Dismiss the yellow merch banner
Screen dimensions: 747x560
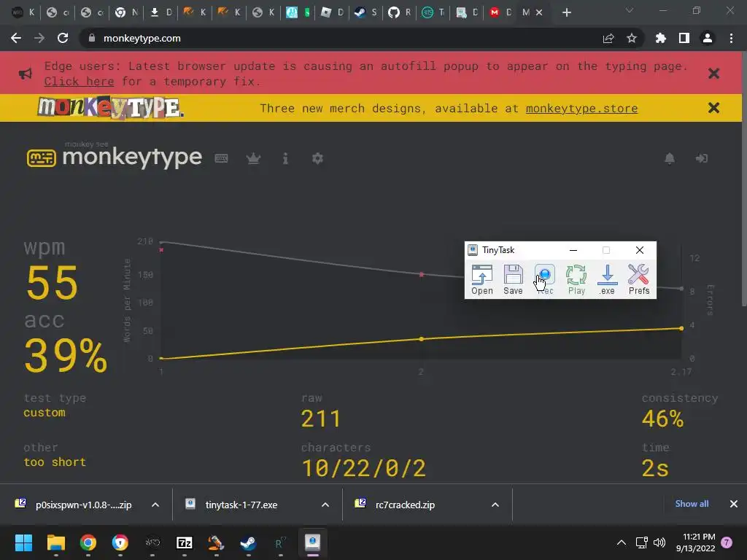(x=713, y=108)
